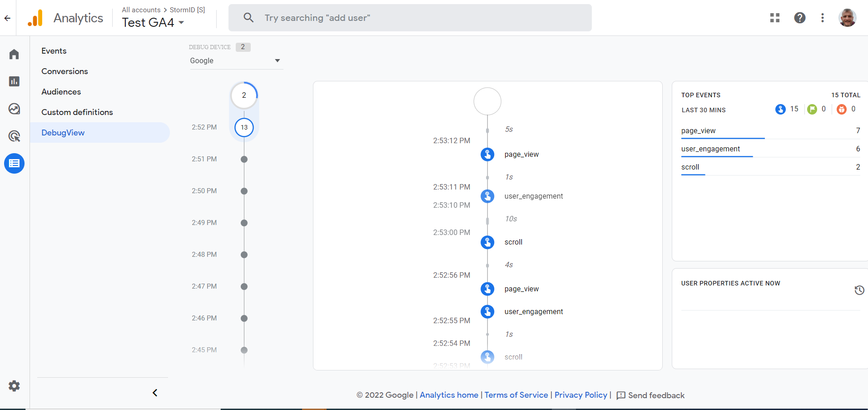View user properties history via clock icon

click(x=859, y=290)
